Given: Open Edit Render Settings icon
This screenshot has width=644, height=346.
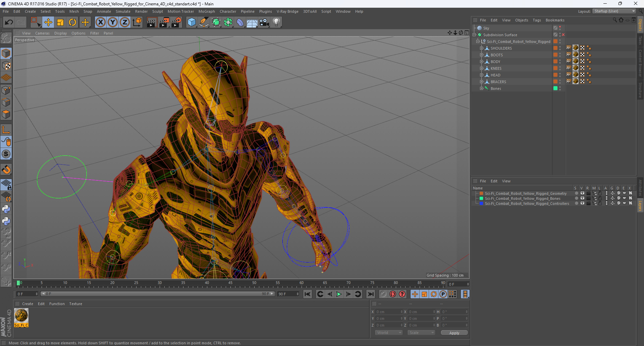Looking at the screenshot, I should point(176,22).
